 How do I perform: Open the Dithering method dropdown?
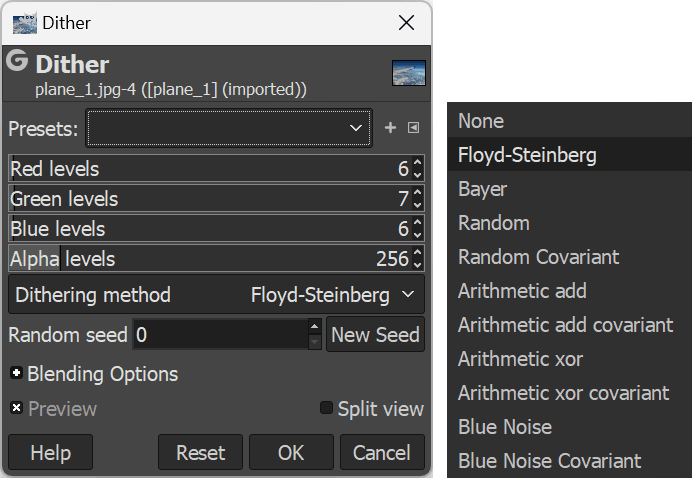point(217,295)
